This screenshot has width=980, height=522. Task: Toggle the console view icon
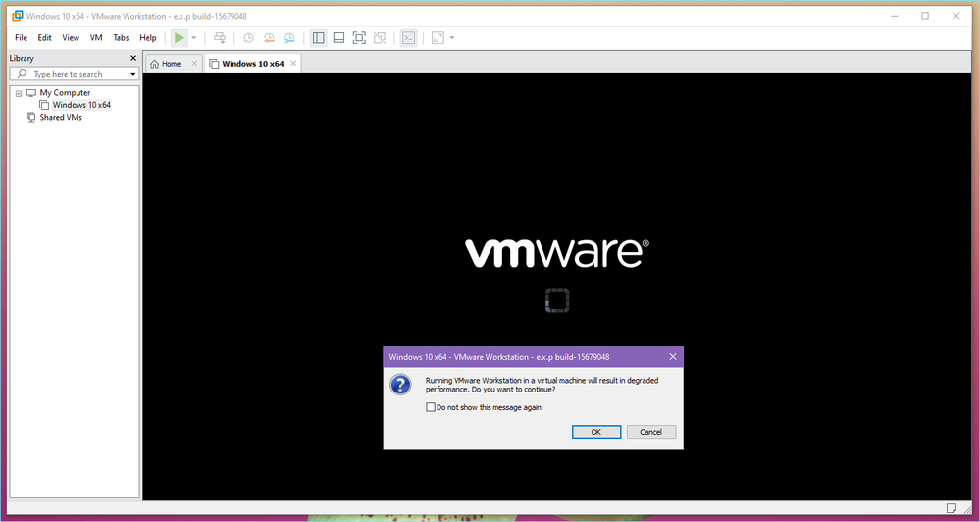coord(408,38)
